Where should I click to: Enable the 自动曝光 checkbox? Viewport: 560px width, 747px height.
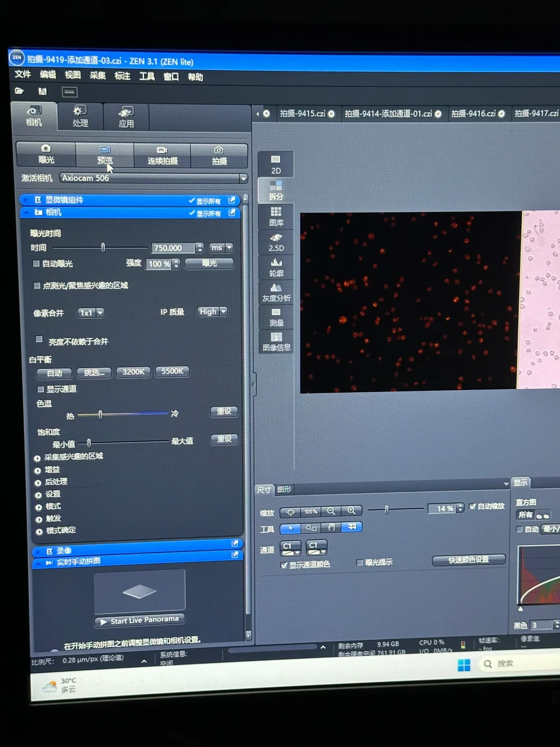pos(36,264)
